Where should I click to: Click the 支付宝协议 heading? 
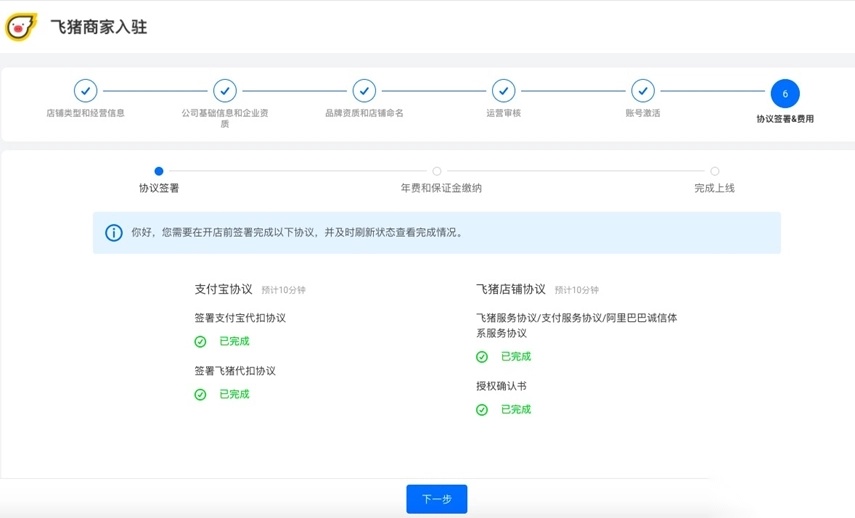point(224,289)
